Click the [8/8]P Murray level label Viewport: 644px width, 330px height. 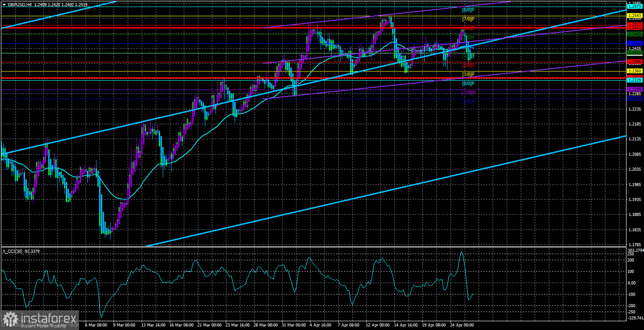469,9
